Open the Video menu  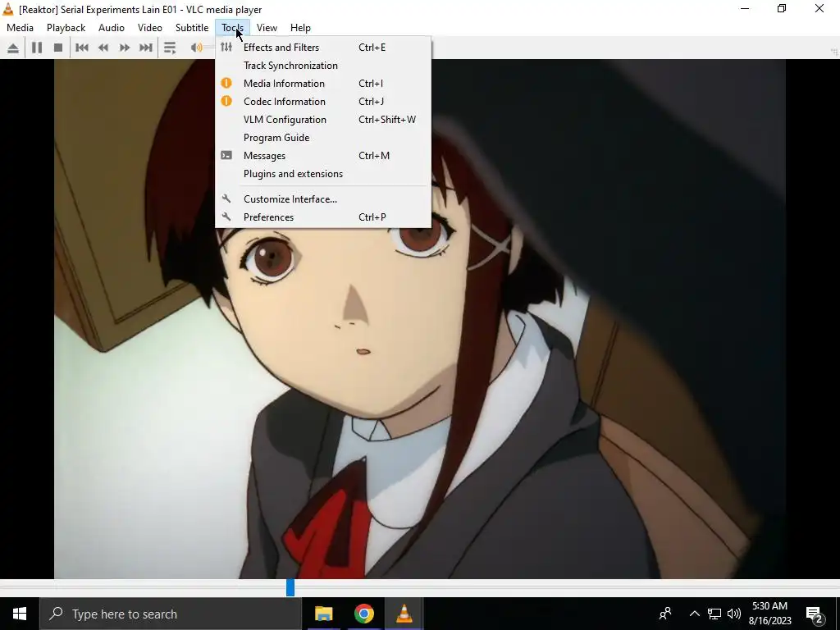pos(150,28)
